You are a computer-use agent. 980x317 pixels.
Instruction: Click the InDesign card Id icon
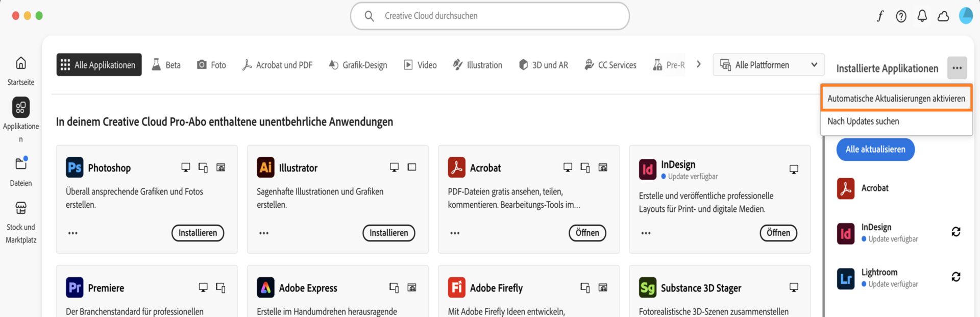(648, 169)
